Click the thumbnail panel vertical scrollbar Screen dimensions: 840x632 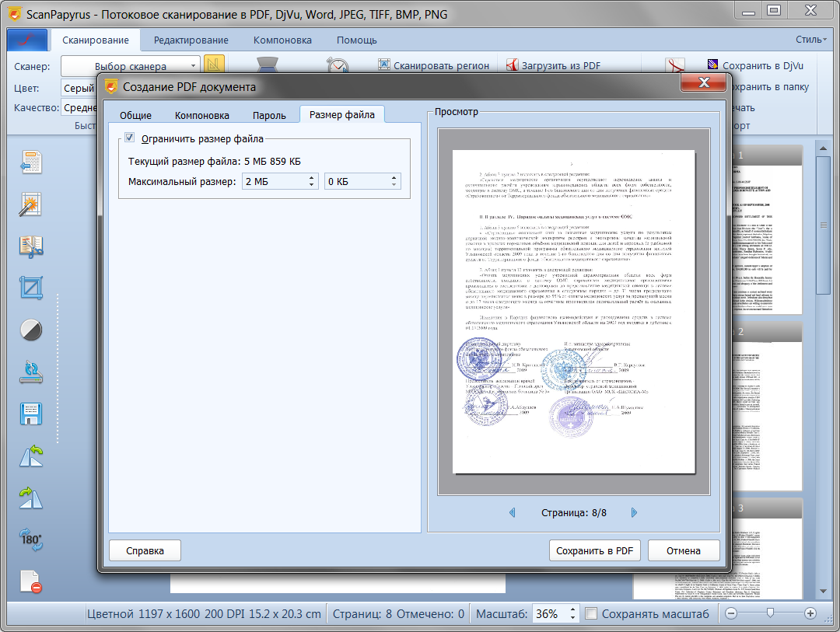[824, 225]
